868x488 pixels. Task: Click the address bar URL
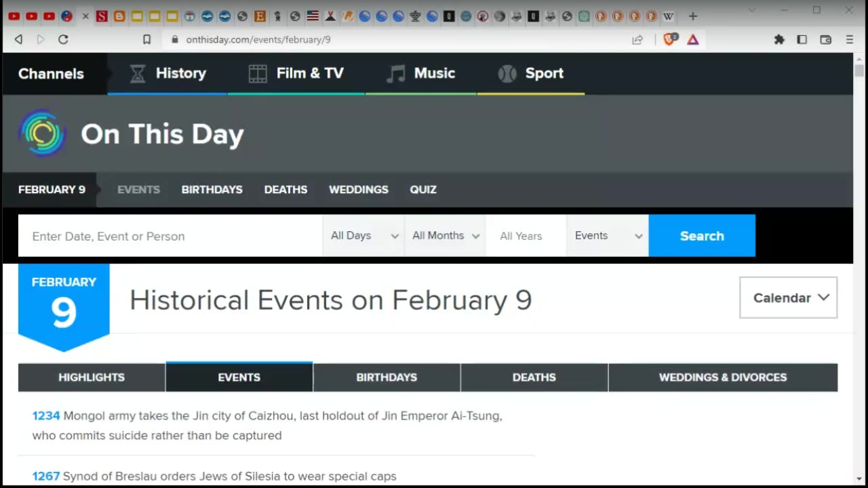pos(258,40)
